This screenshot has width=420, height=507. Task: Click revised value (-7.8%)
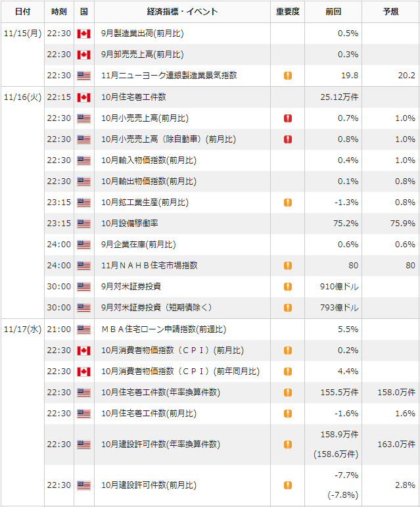coord(343,495)
